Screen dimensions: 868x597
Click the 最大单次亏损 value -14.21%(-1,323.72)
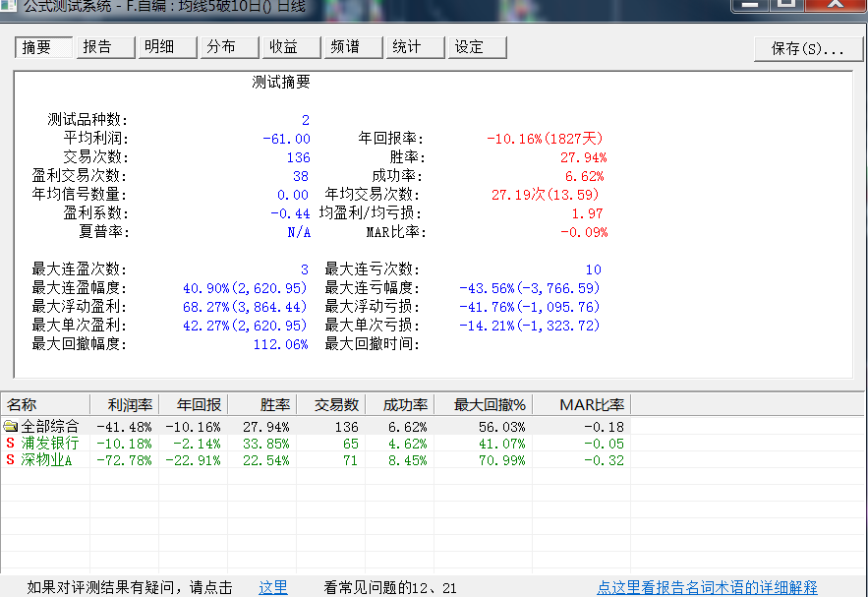pyautogui.click(x=530, y=326)
